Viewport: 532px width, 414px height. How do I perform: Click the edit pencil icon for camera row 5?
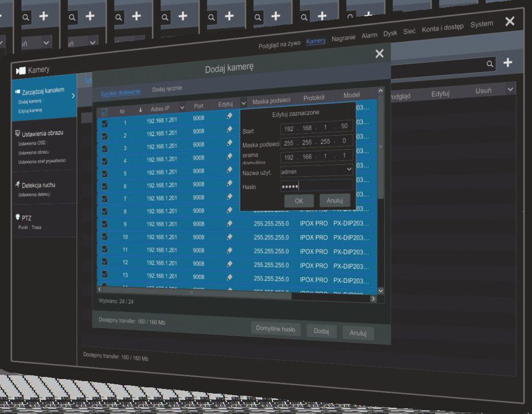click(229, 170)
